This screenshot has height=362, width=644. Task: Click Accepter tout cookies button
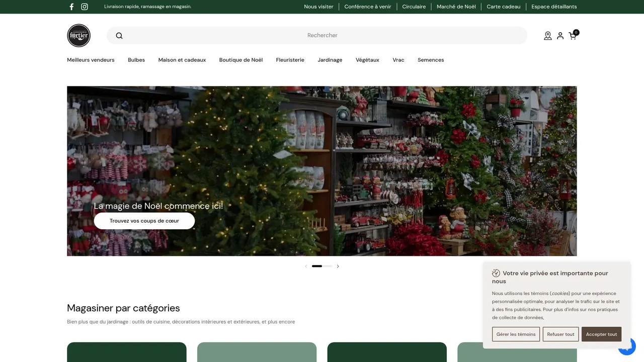click(x=601, y=334)
